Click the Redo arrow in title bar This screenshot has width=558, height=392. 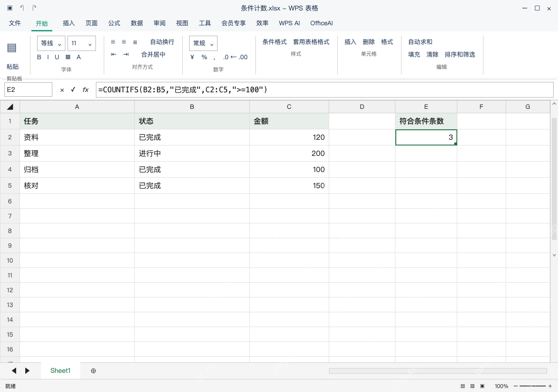[x=34, y=8]
